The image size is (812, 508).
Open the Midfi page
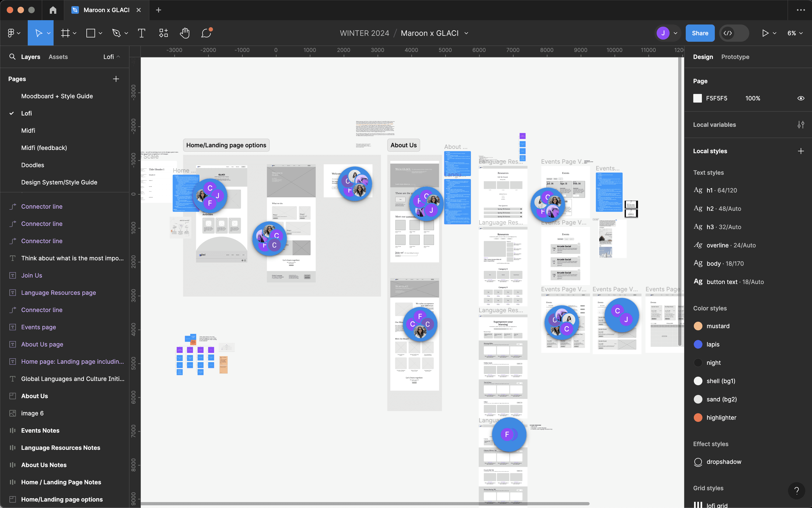28,130
